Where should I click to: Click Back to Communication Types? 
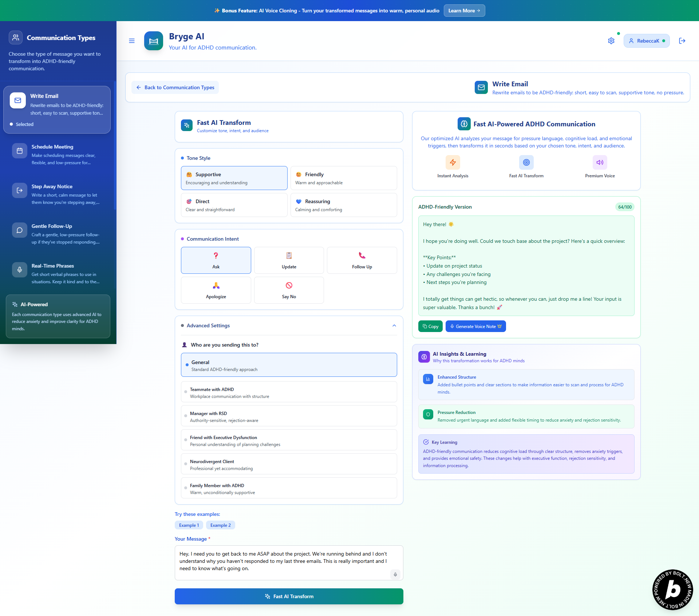click(175, 87)
